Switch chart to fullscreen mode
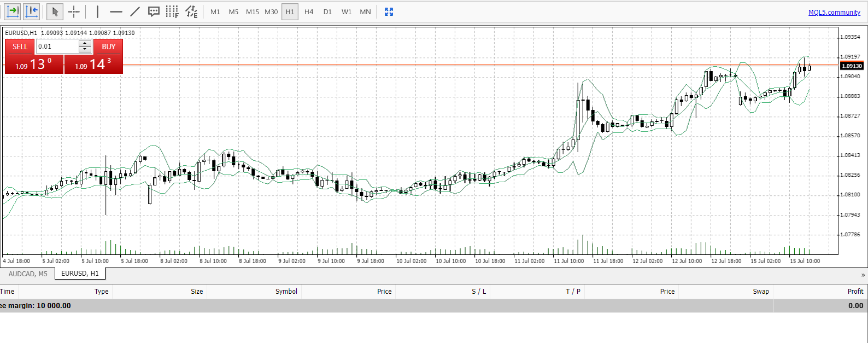868x343 pixels. tap(389, 11)
